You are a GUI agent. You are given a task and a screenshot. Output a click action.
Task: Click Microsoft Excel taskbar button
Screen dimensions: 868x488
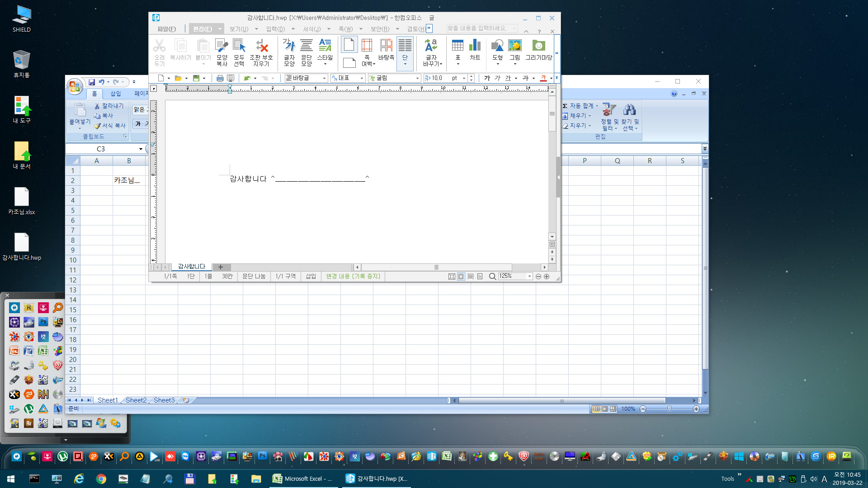coord(303,479)
